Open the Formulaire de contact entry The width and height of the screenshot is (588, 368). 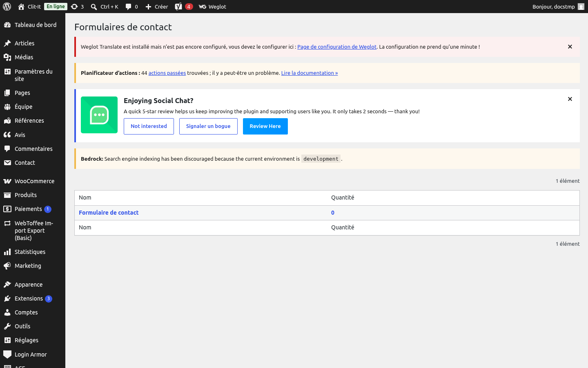click(109, 213)
